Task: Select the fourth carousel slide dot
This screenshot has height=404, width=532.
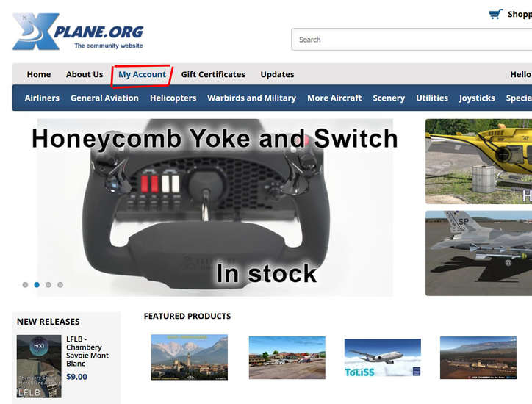Action: (60, 284)
